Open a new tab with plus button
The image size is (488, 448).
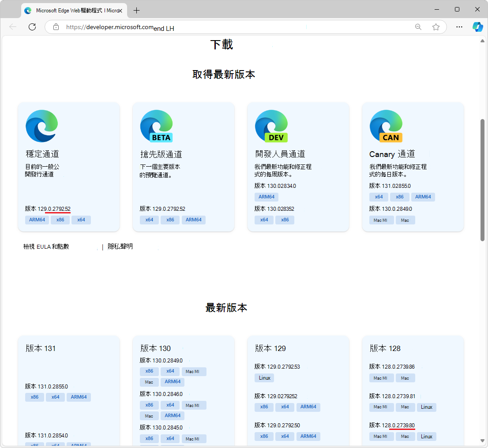coord(136,11)
